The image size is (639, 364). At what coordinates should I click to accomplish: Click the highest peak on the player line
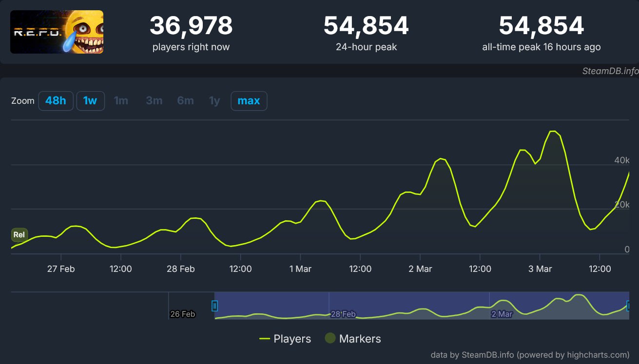pyautogui.click(x=552, y=131)
